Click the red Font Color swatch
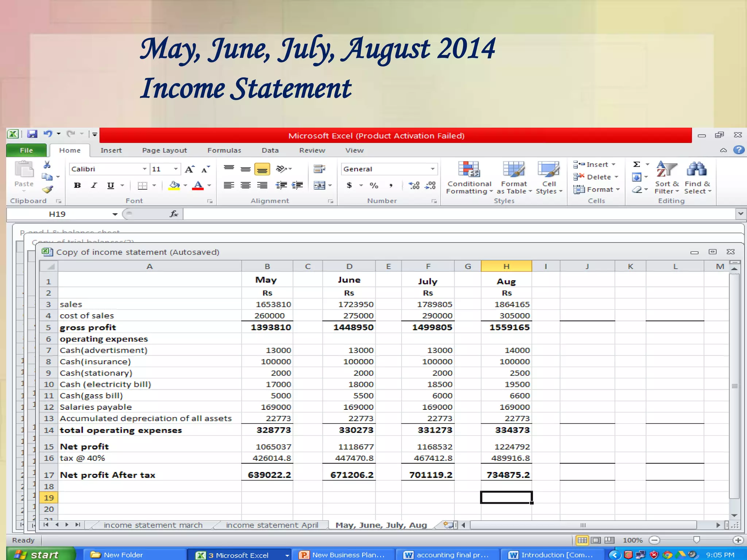The height and width of the screenshot is (560, 747). (198, 186)
